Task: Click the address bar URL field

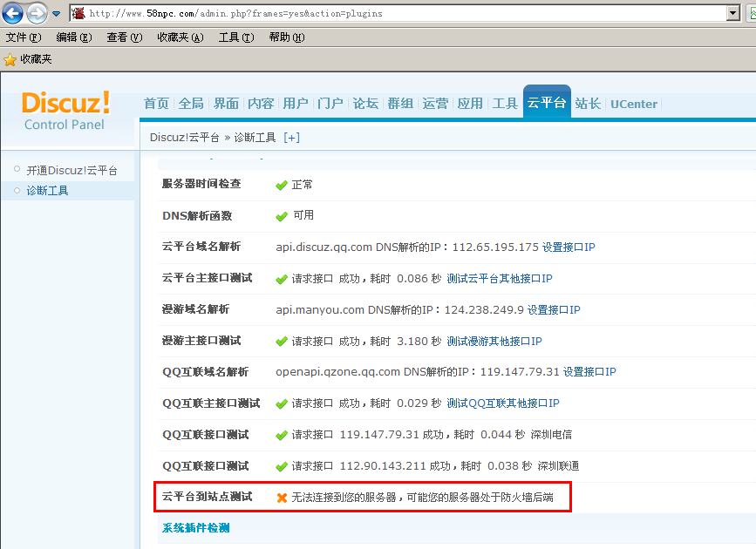Action: (398, 13)
